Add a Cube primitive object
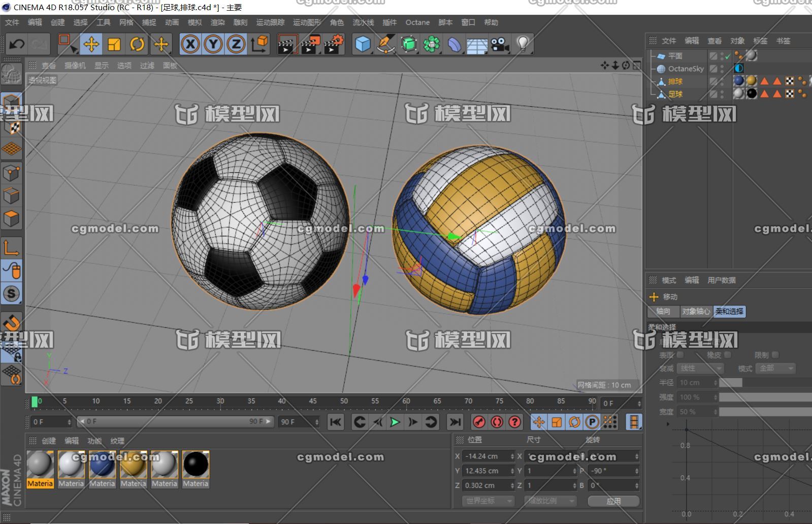Image resolution: width=812 pixels, height=524 pixels. (x=363, y=44)
